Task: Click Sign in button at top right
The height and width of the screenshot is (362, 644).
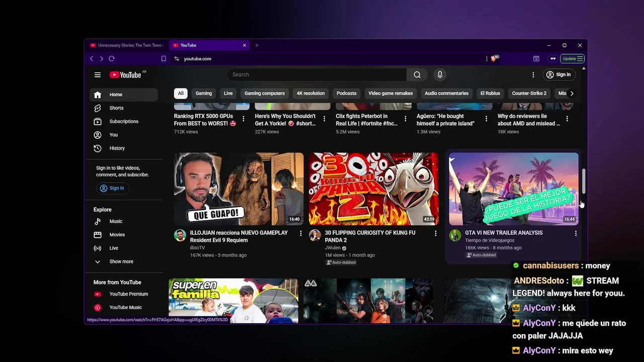Action: pyautogui.click(x=558, y=74)
